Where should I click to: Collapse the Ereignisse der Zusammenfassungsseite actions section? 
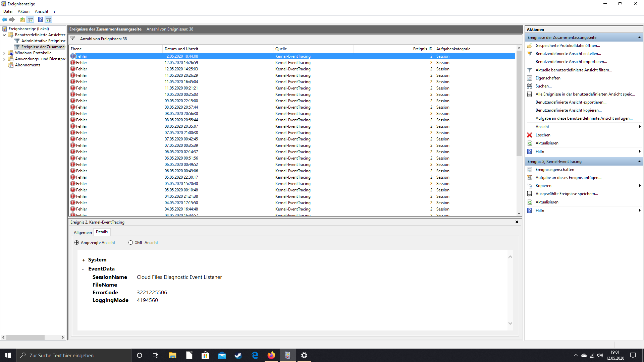pyautogui.click(x=639, y=38)
